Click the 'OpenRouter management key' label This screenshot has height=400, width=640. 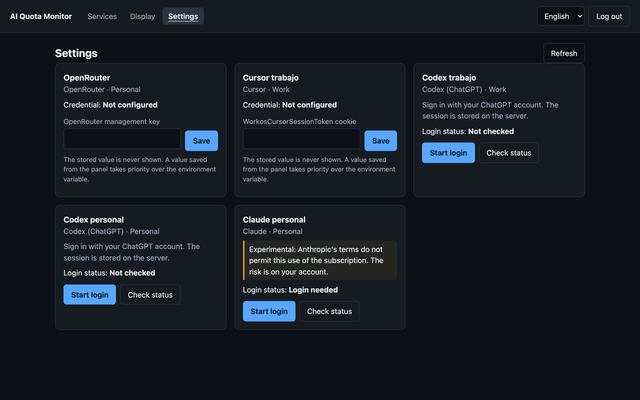click(112, 122)
